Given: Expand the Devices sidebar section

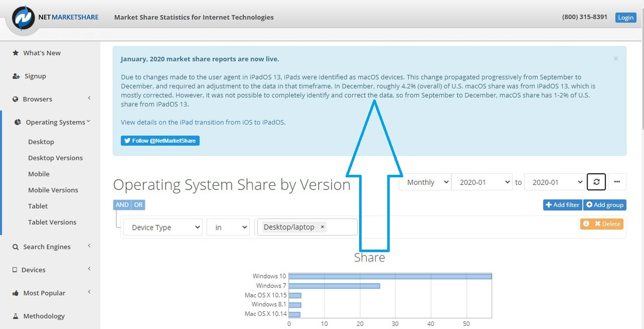Looking at the screenshot, I should [89, 269].
